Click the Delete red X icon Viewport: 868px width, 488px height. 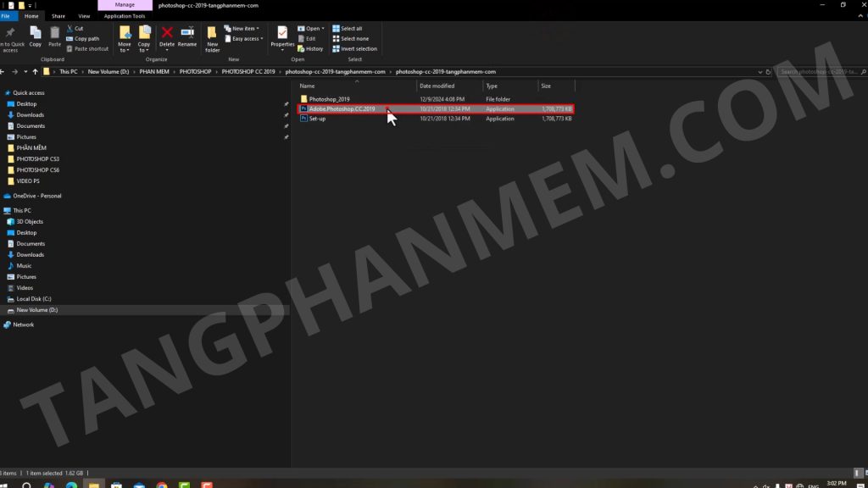[x=167, y=33]
